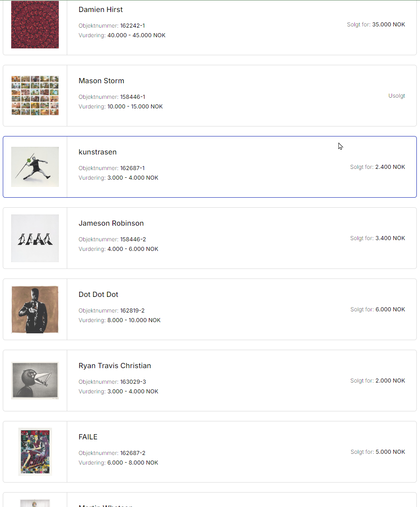This screenshot has height=507, width=420.
Task: Click the Damien Hirst title
Action: (x=100, y=10)
